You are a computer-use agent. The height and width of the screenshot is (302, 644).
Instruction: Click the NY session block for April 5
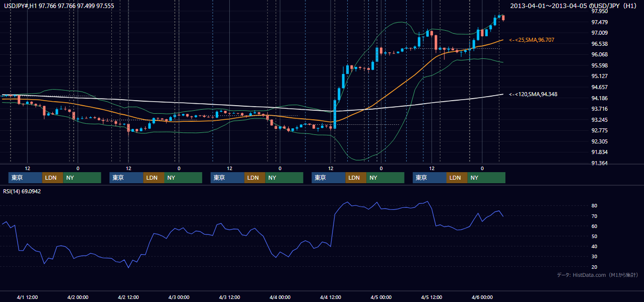pos(486,178)
